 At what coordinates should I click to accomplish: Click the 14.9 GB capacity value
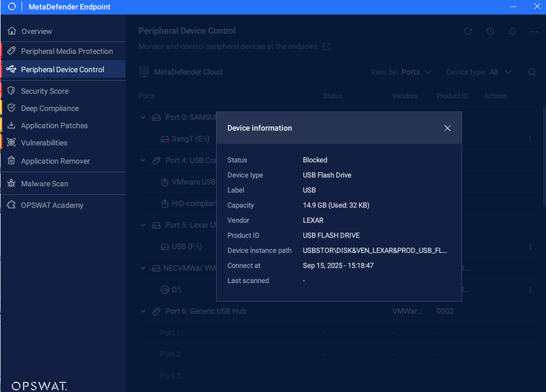[336, 205]
